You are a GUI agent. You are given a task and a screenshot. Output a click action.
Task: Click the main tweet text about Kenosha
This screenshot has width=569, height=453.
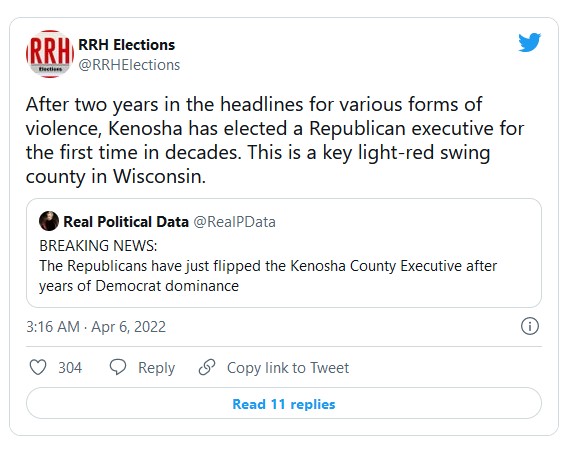coord(275,140)
